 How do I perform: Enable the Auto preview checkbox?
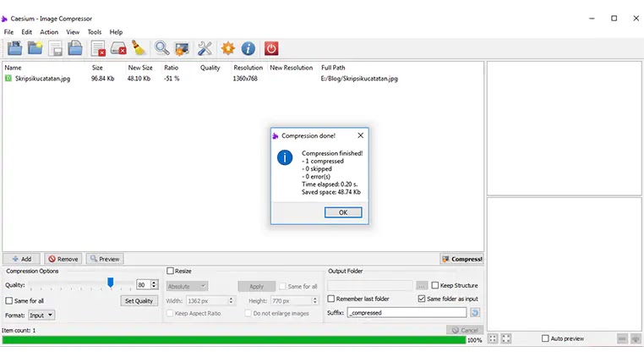545,338
